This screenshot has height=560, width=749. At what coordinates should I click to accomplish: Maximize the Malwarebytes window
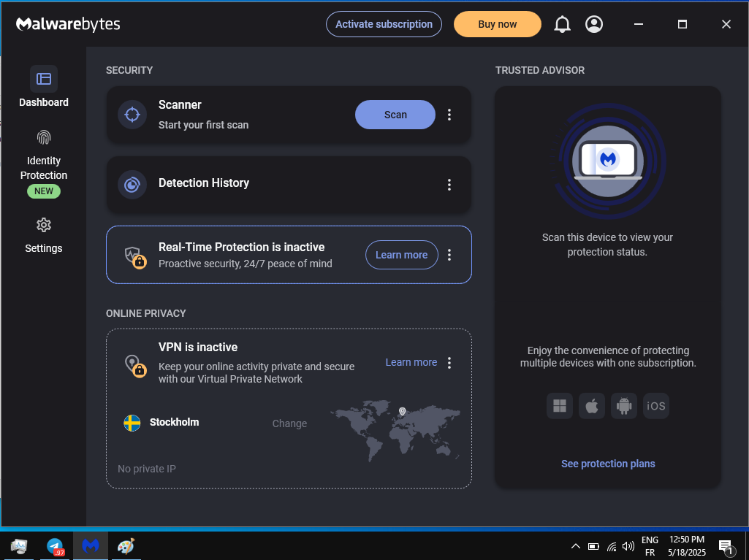pyautogui.click(x=682, y=24)
